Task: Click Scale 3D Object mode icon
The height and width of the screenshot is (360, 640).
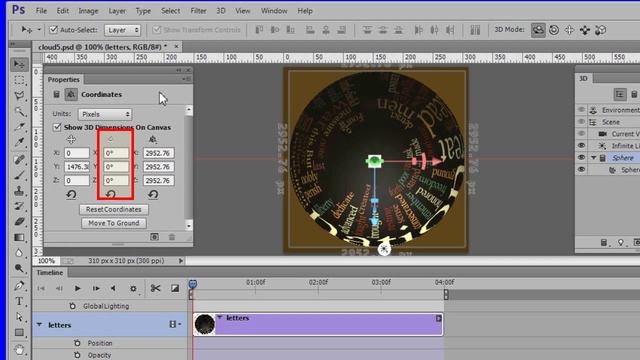Action: 600,30
